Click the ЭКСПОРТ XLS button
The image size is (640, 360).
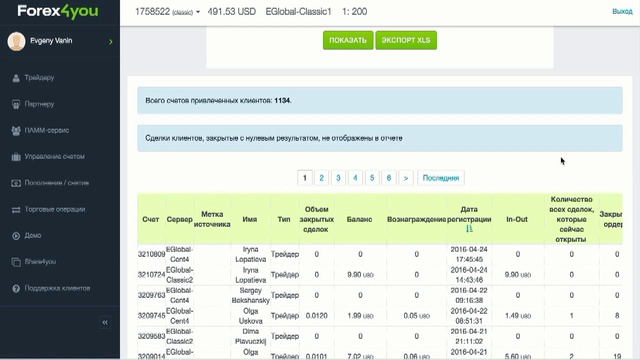click(406, 40)
